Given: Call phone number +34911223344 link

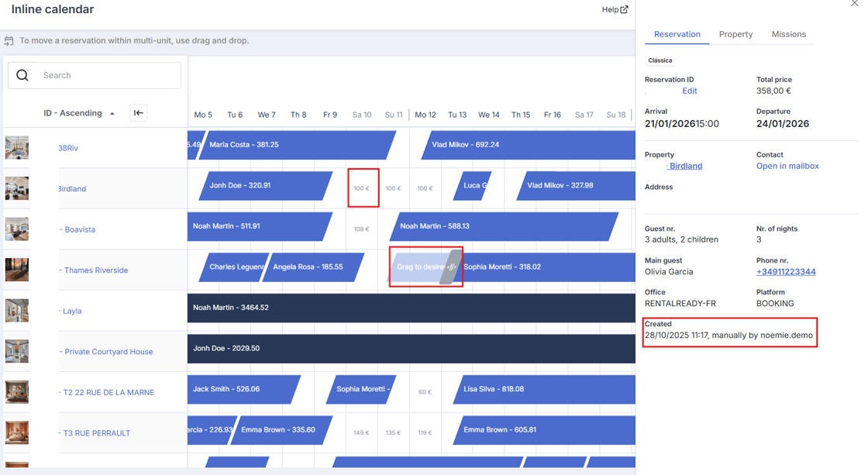Looking at the screenshot, I should [786, 271].
